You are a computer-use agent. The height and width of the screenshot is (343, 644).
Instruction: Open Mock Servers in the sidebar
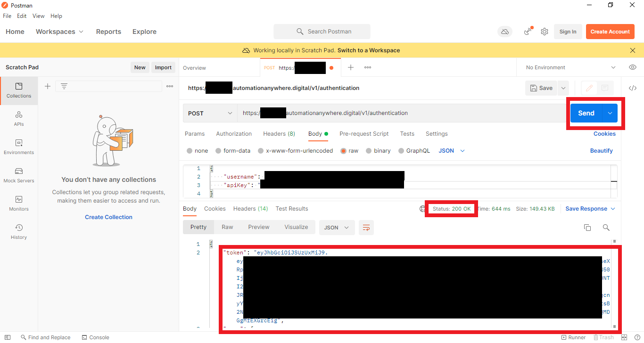point(19,175)
